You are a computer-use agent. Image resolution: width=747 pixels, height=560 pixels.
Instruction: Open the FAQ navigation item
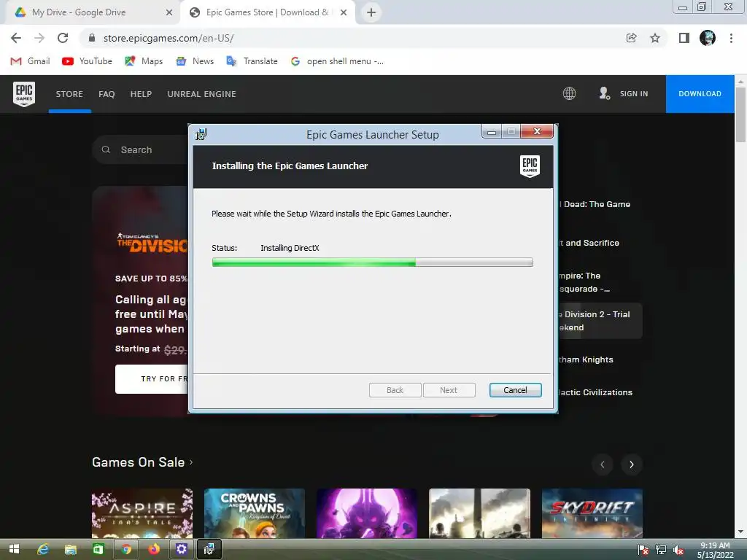point(107,94)
